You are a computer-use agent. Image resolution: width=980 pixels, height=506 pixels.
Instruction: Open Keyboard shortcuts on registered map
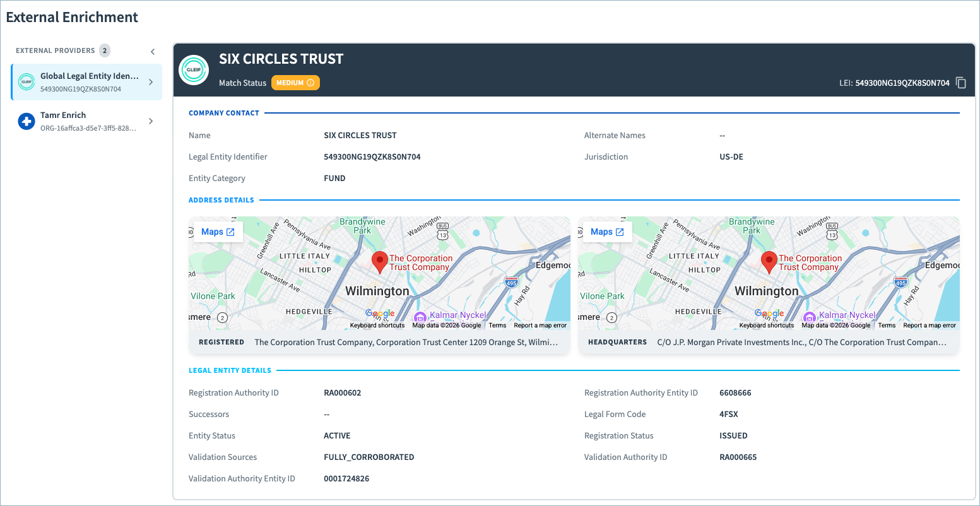tap(377, 326)
